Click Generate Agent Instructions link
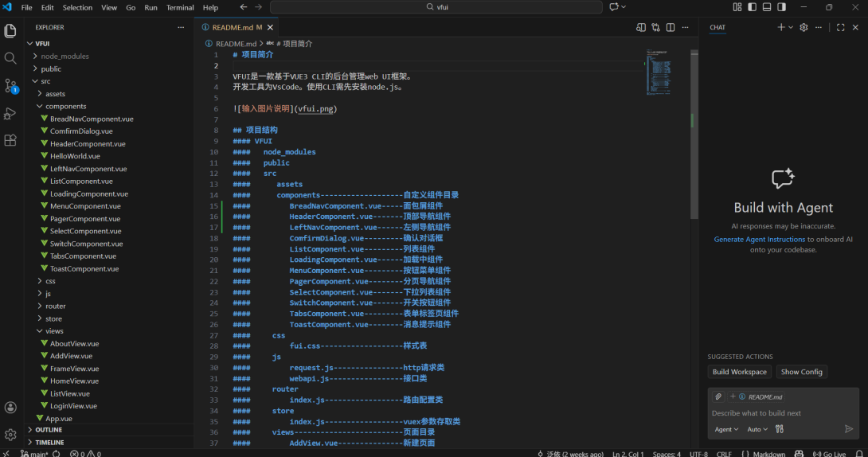 click(x=759, y=239)
